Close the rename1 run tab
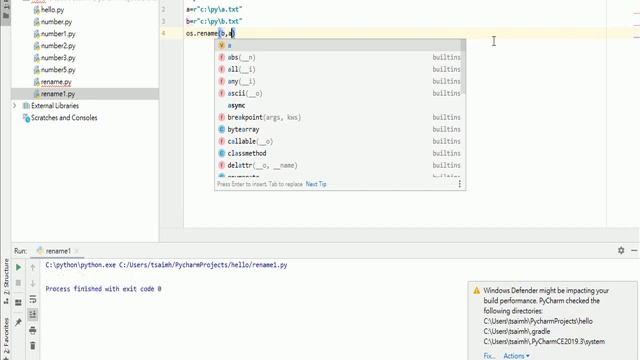640x360 pixels. point(77,251)
